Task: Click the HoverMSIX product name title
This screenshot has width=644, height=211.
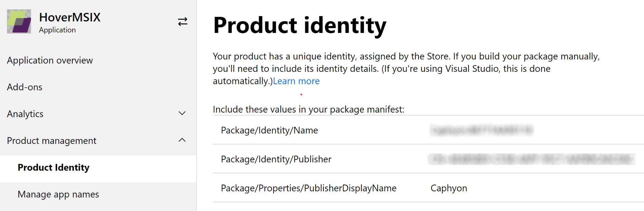Action: click(70, 17)
